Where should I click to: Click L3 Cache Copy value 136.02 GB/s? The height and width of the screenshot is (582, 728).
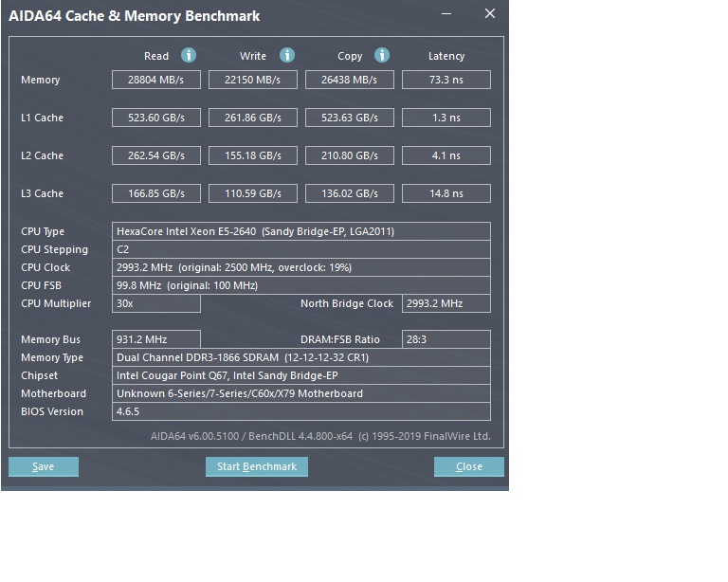(x=349, y=193)
